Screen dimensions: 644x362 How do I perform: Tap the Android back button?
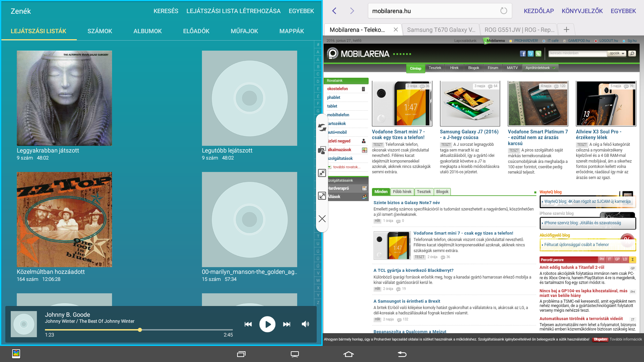402,354
